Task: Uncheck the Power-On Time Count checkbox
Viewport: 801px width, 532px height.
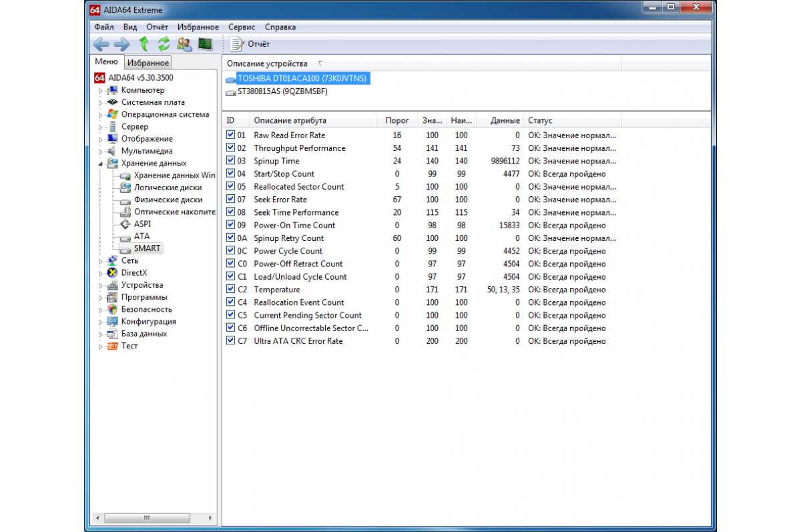Action: click(x=230, y=225)
